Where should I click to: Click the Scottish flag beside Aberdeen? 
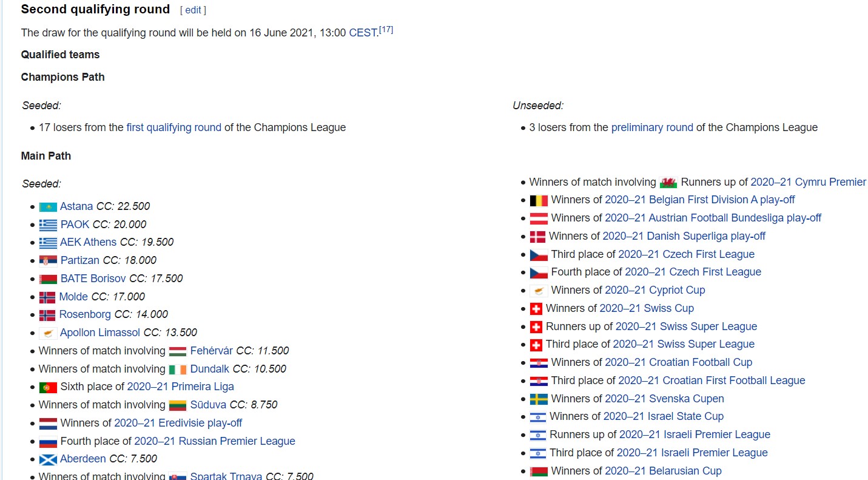[x=48, y=459]
